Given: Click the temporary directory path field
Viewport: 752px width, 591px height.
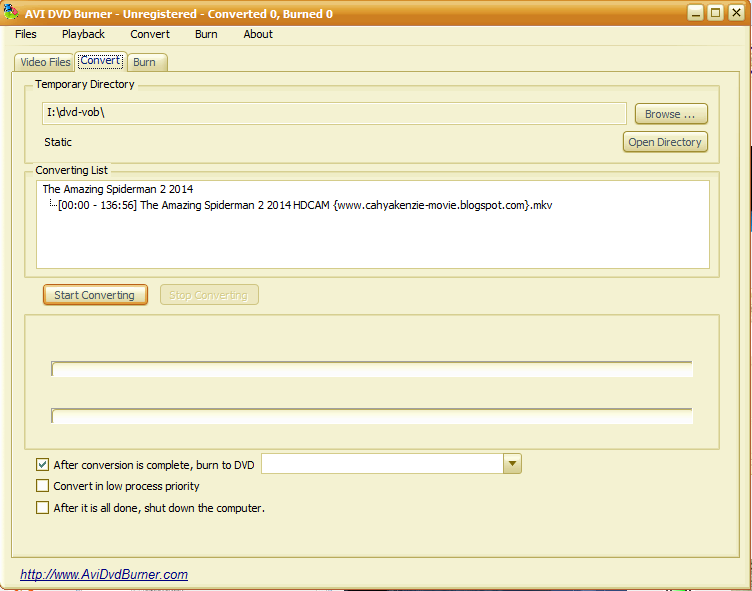Looking at the screenshot, I should 334,113.
